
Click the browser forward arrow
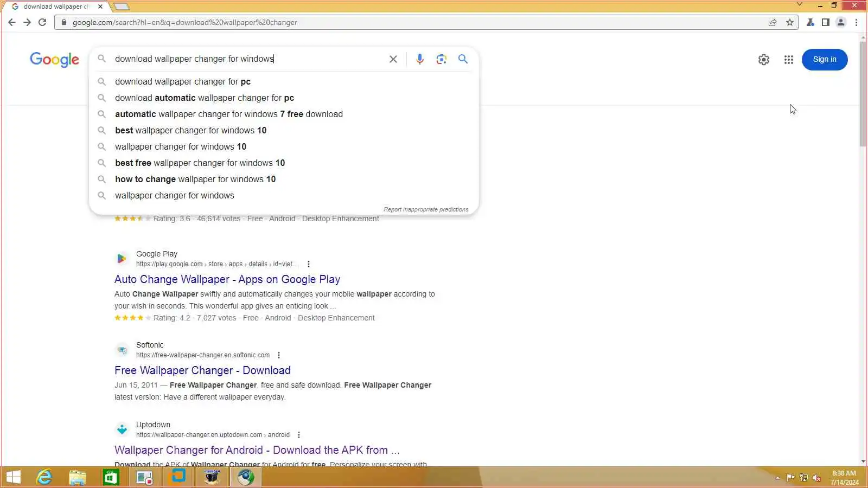pyautogui.click(x=27, y=22)
